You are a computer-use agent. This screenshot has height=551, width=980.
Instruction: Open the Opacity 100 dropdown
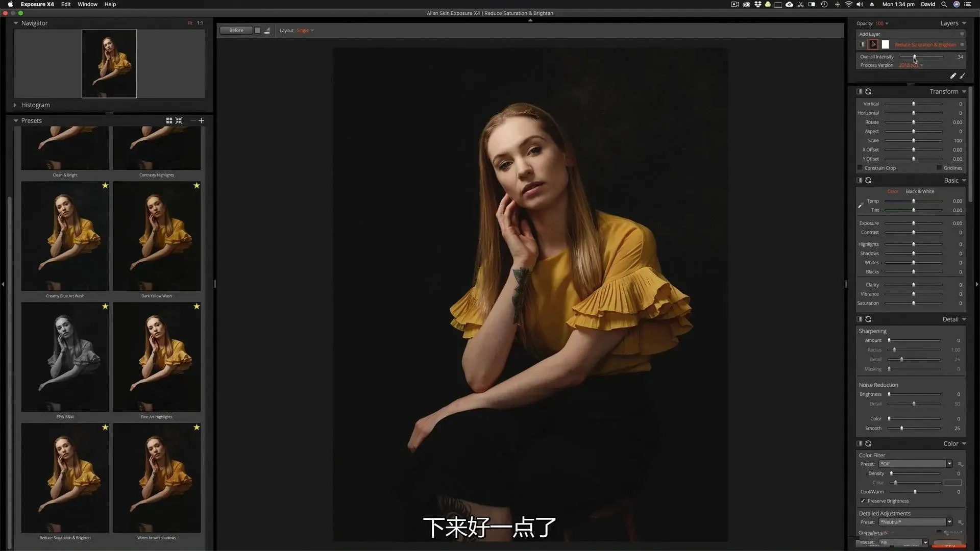[883, 23]
